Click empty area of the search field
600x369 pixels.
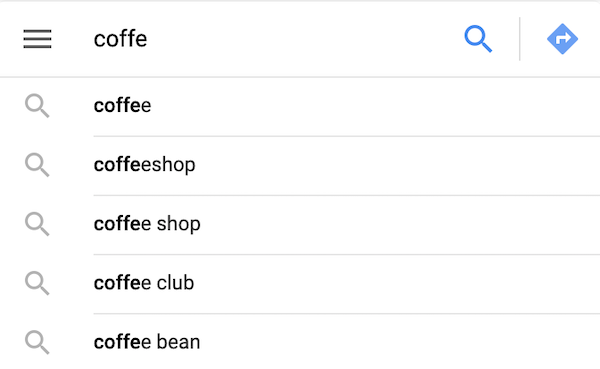[x=302, y=39]
